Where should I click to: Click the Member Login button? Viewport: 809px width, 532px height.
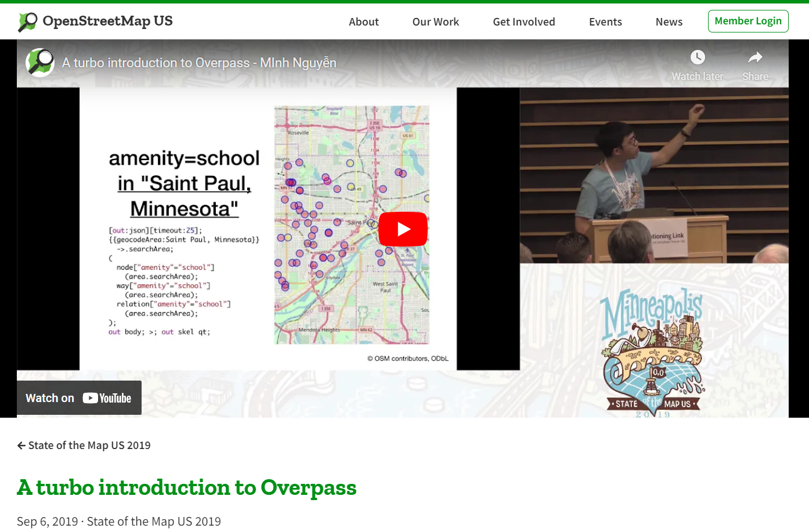point(748,21)
